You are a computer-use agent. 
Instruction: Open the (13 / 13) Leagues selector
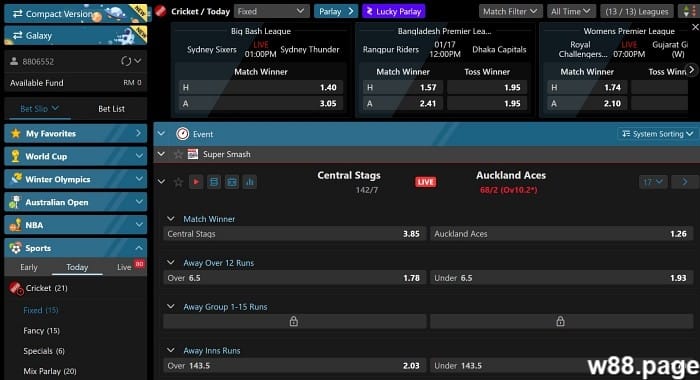click(637, 11)
